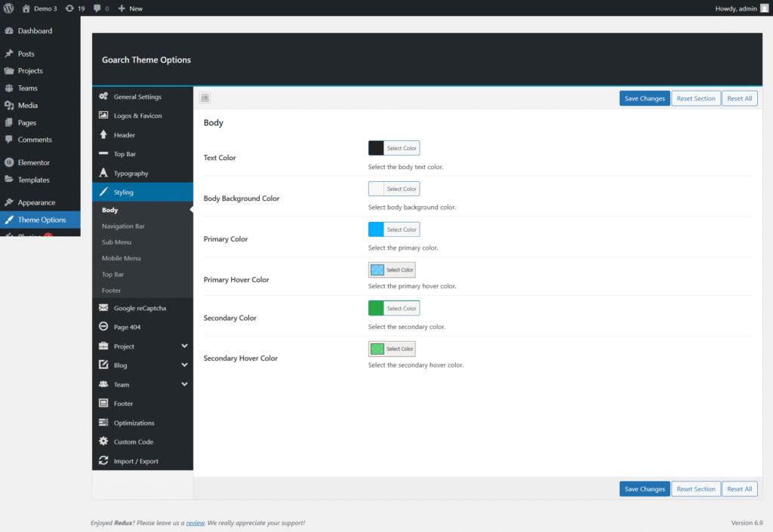
Task: Select the Footer item under Styling
Action: (112, 291)
